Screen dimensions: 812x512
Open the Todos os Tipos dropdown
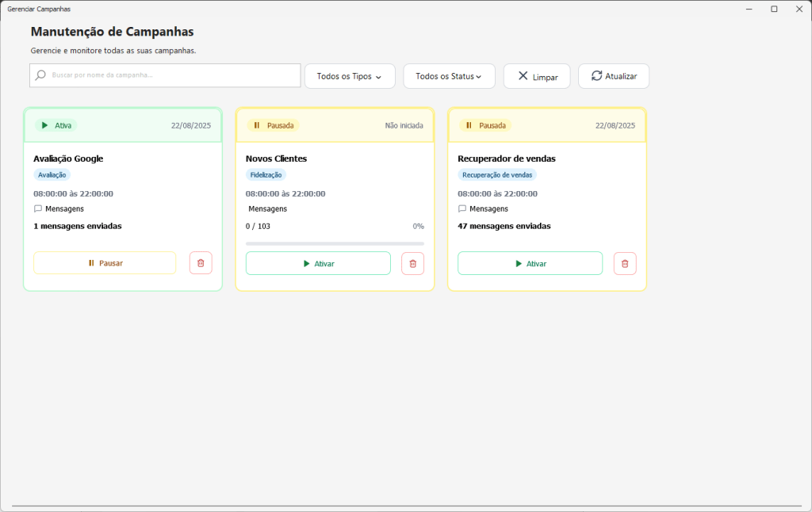350,76
